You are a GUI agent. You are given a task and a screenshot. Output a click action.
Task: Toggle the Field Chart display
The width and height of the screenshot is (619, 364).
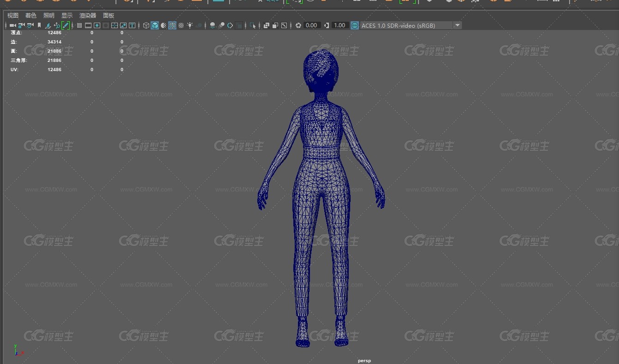(x=115, y=25)
